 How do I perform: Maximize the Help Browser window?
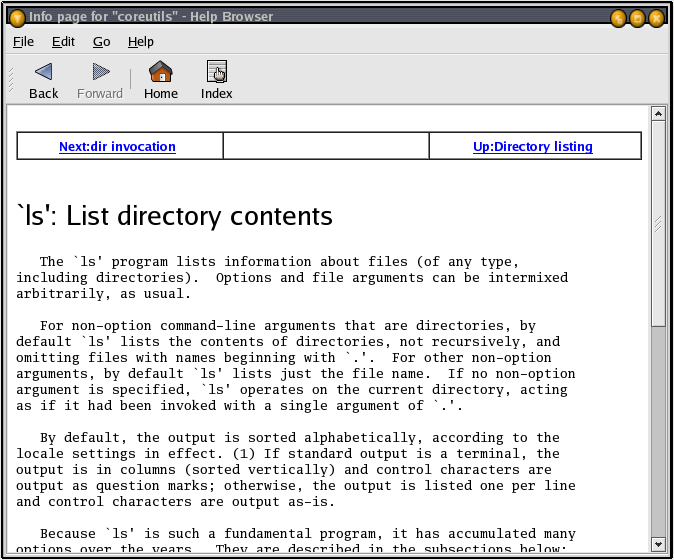point(637,18)
